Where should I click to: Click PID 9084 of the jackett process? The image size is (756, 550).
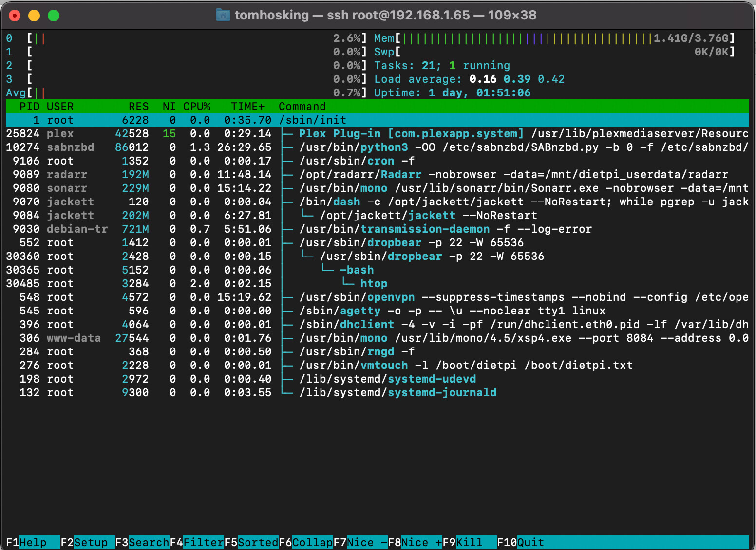[x=26, y=215]
